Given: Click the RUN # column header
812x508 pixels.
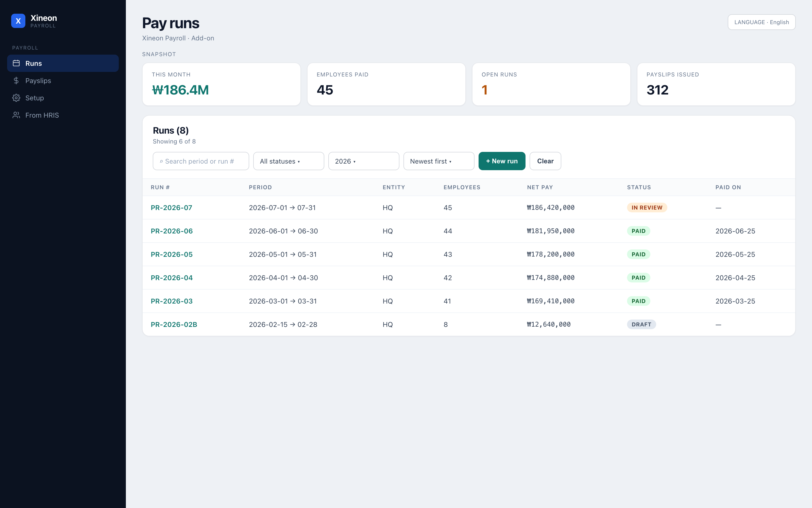Looking at the screenshot, I should pyautogui.click(x=160, y=187).
